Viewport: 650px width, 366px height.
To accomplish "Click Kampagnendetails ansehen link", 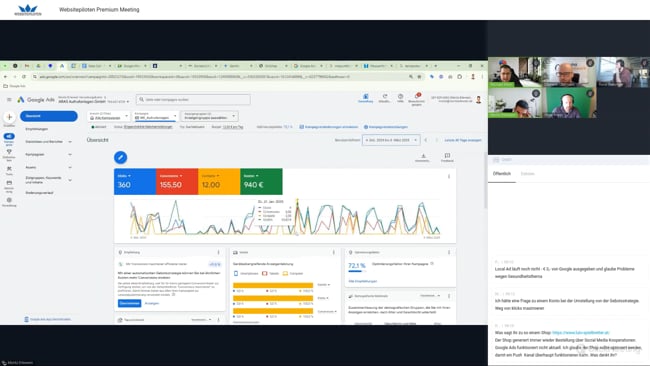I will coord(329,127).
